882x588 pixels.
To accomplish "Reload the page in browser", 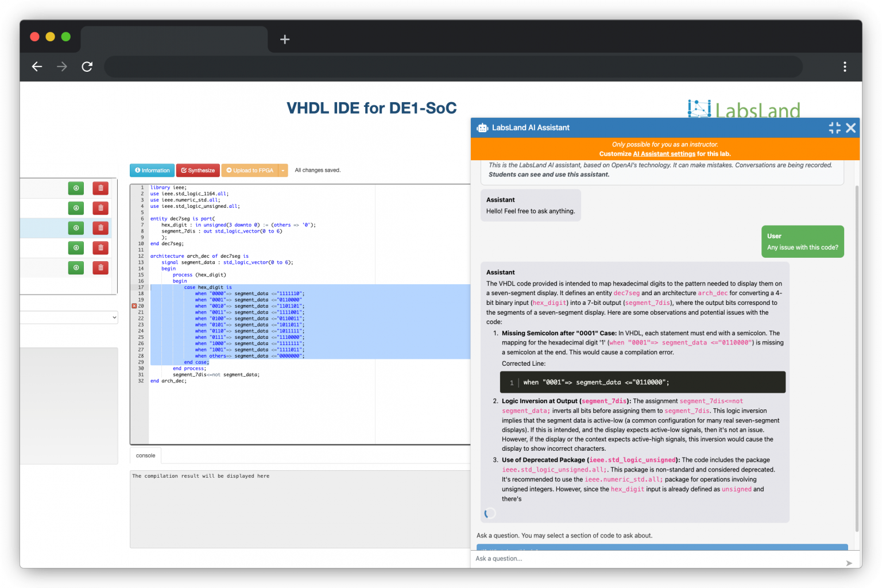I will click(x=87, y=67).
